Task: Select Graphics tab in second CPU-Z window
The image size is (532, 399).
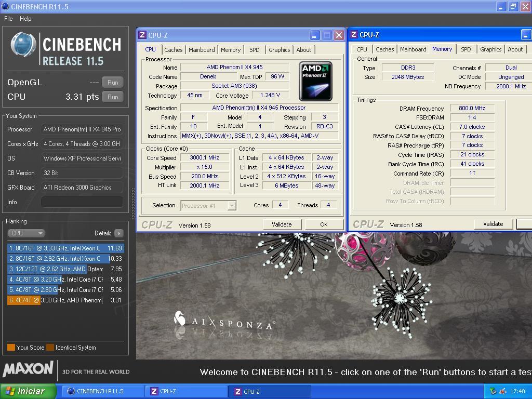Action: pos(490,49)
